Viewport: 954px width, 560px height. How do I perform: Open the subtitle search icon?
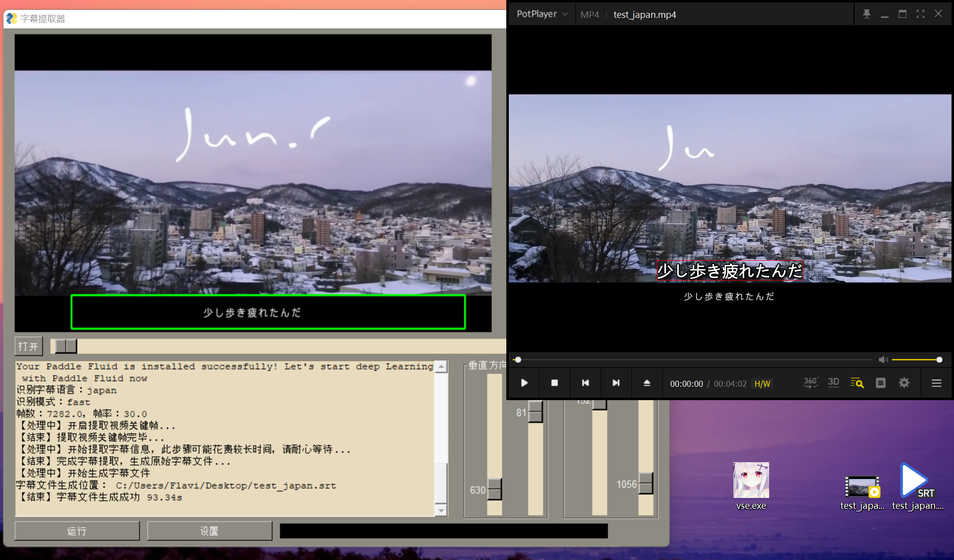857,383
